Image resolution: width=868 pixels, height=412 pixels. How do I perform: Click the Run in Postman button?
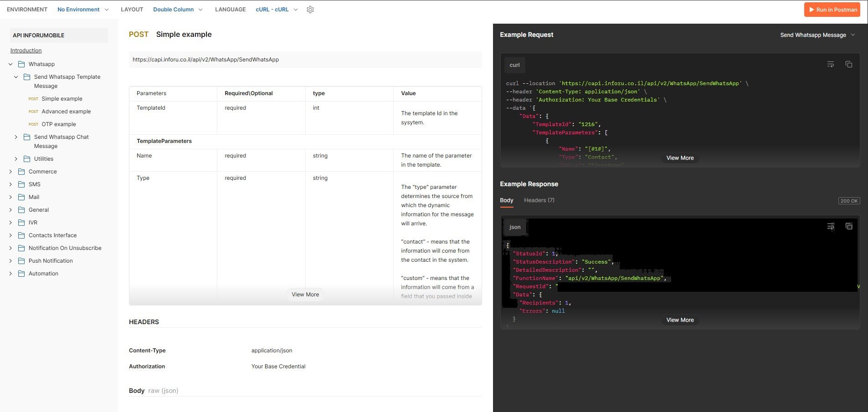click(832, 10)
